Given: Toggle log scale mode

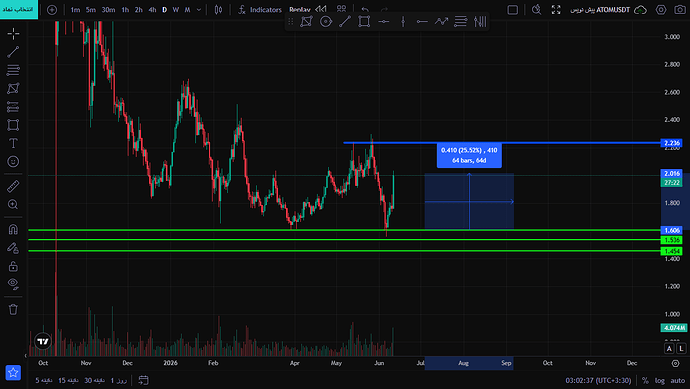Looking at the screenshot, I should (x=660, y=380).
